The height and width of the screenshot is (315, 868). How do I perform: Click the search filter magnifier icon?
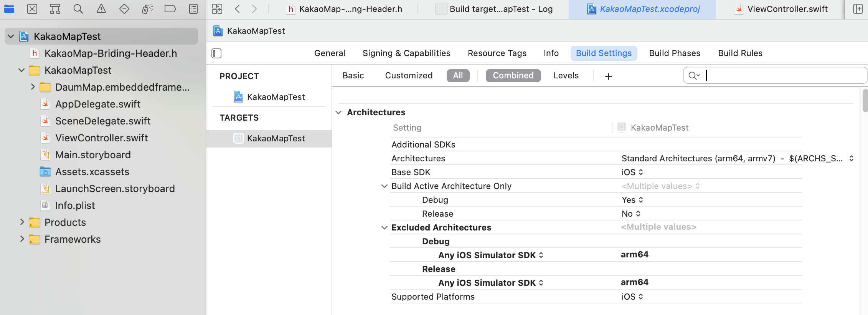pyautogui.click(x=694, y=76)
